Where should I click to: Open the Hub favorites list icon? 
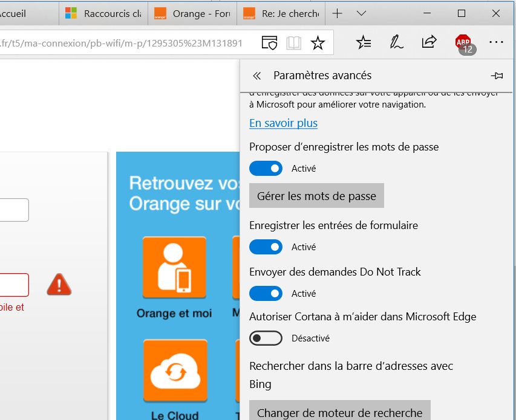coord(364,42)
